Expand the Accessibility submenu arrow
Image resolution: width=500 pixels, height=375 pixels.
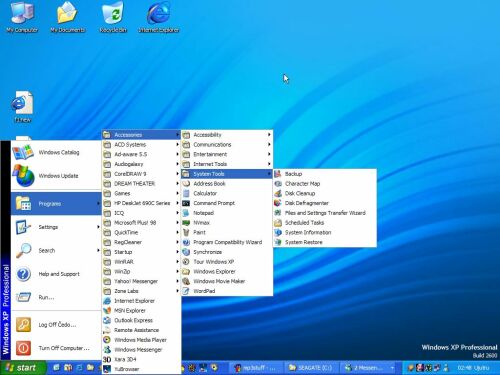269,135
